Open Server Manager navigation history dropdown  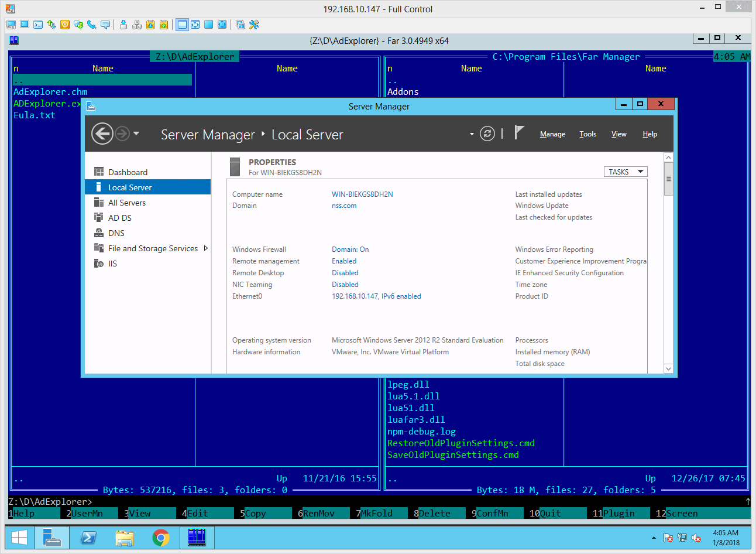136,134
